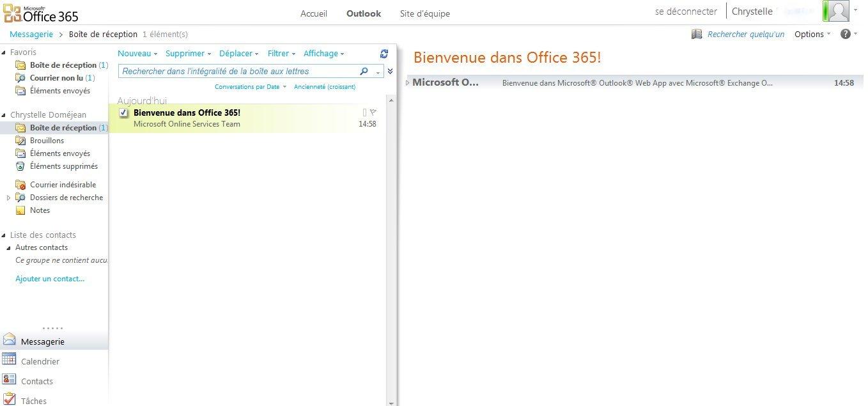Click the navigation pane resize dots handle
Image resolution: width=868 pixels, height=406 pixels.
pos(52,328)
